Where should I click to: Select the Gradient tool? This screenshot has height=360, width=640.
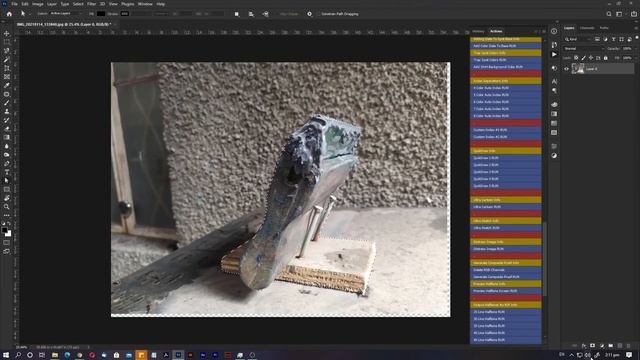pyautogui.click(x=7, y=138)
